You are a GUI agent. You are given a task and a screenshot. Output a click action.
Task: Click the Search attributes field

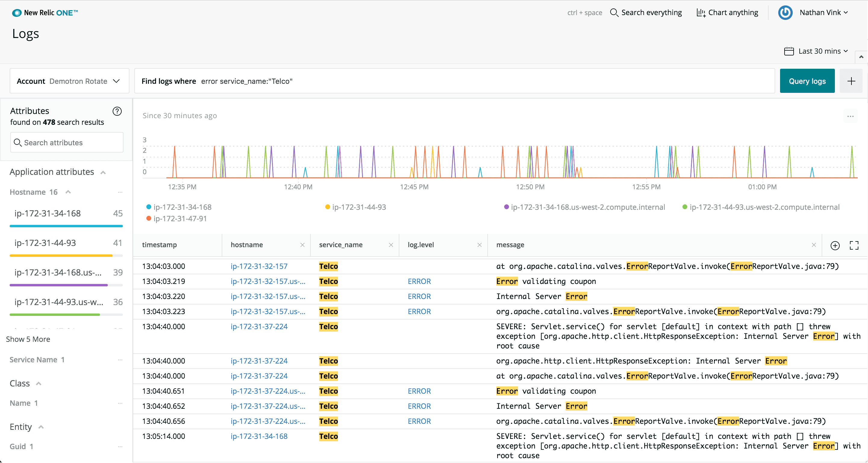(67, 142)
